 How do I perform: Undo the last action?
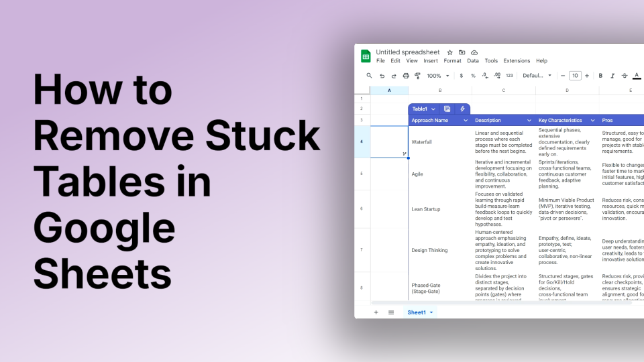[382, 76]
